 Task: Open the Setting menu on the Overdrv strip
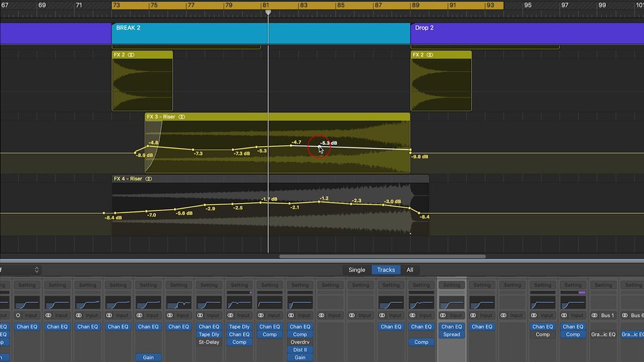tap(300, 285)
